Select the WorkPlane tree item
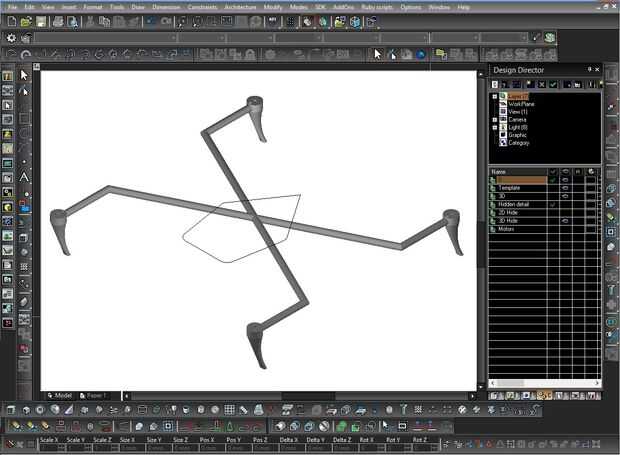620x455 pixels. coord(520,104)
